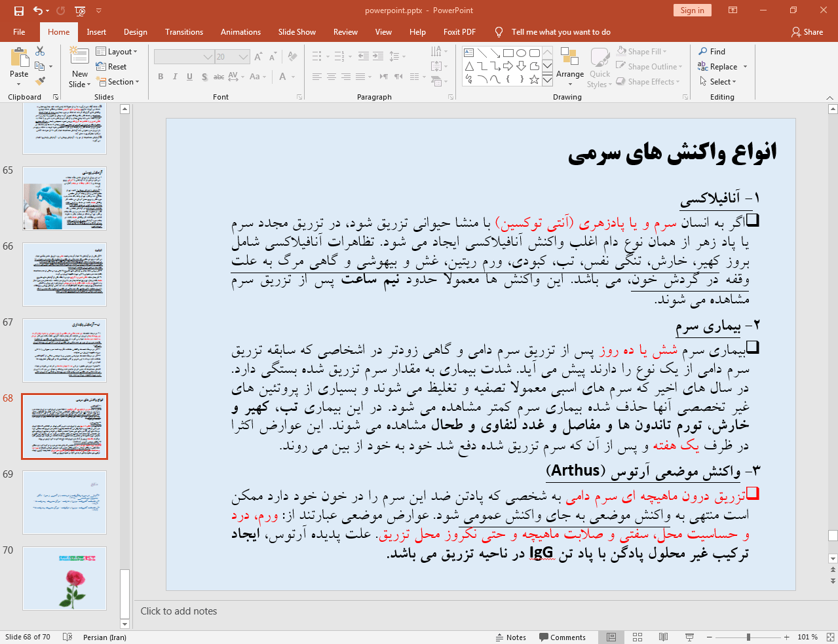Switch to the Design tab
This screenshot has height=644, width=838.
(136, 32)
